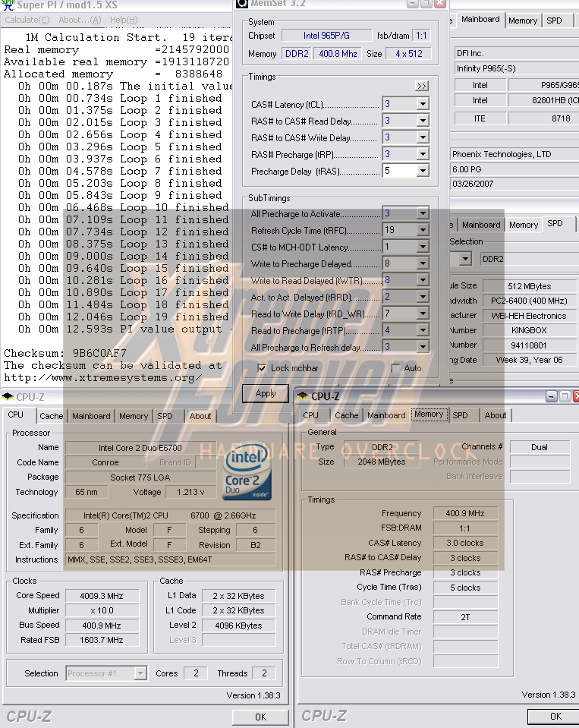
Task: Click the Phoenix Technologies, LTD BIOS brand
Action: coord(514,154)
